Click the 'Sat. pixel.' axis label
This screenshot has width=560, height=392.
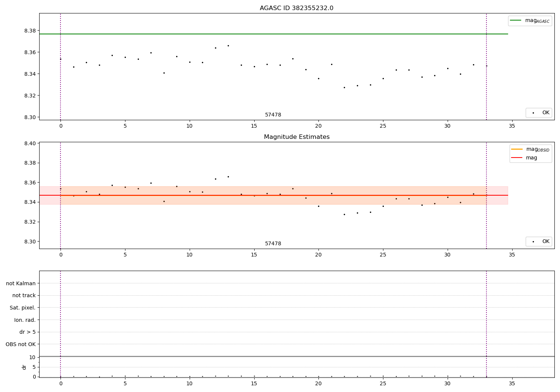point(23,308)
